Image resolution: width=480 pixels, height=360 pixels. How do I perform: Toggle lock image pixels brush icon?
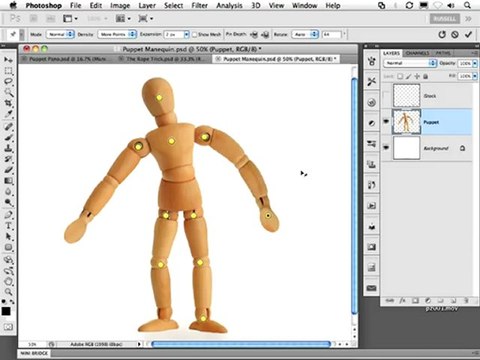click(x=408, y=76)
